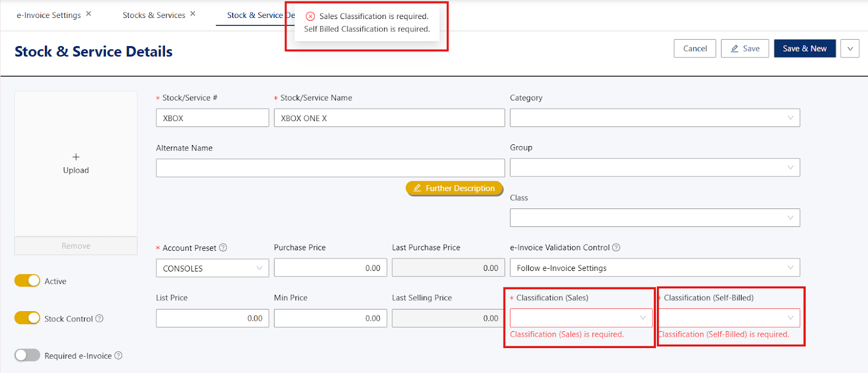Click the e-Invoice Validation Control help icon
The width and height of the screenshot is (868, 373).
click(616, 248)
